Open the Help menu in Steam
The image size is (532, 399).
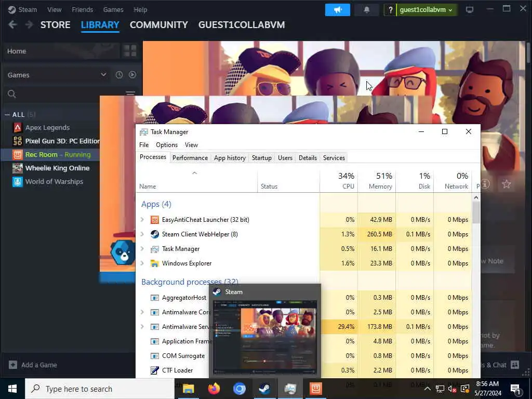click(x=140, y=9)
